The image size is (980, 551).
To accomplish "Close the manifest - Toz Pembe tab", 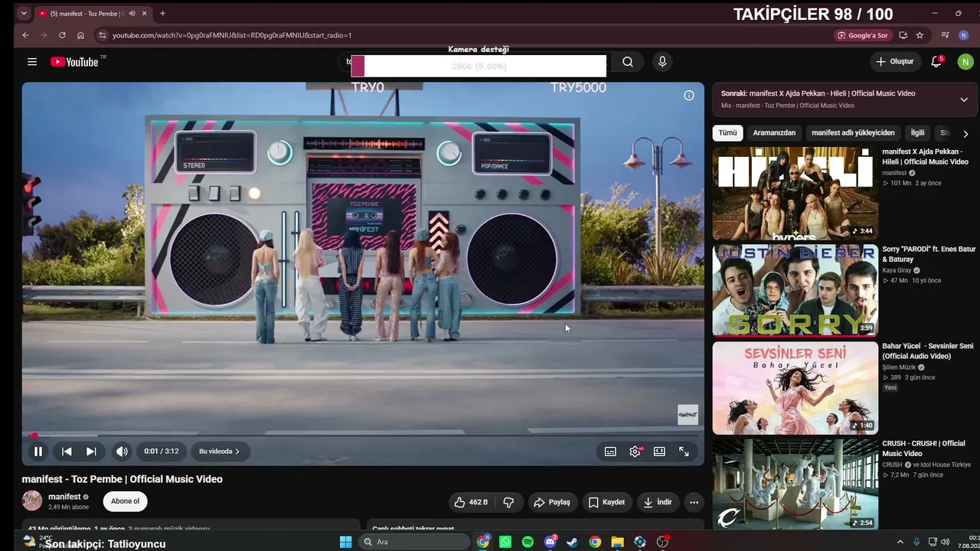I will coord(144,13).
